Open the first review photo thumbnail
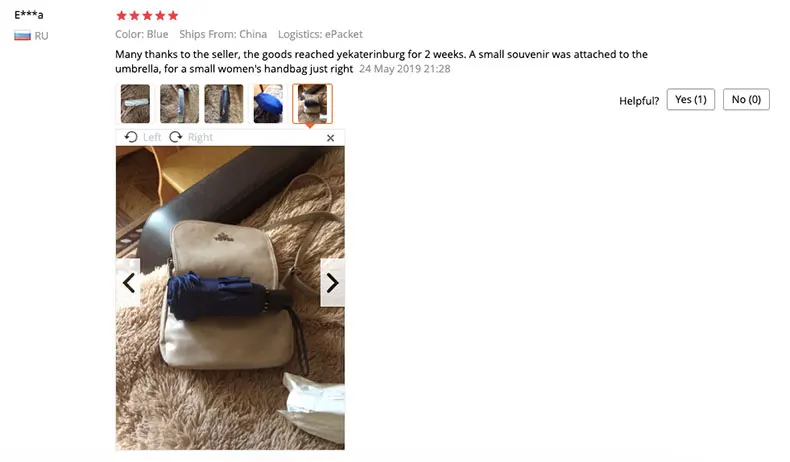Screen dimensions: 790x462 pyautogui.click(x=135, y=104)
